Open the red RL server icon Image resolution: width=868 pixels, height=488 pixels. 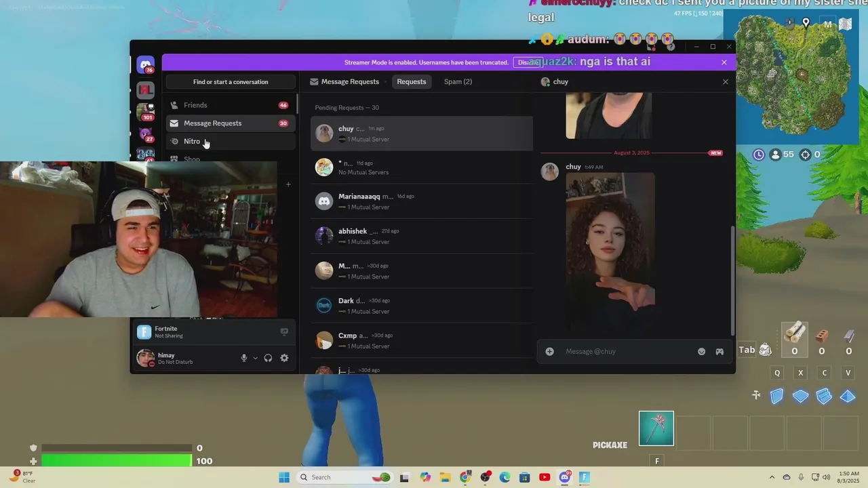tap(145, 89)
